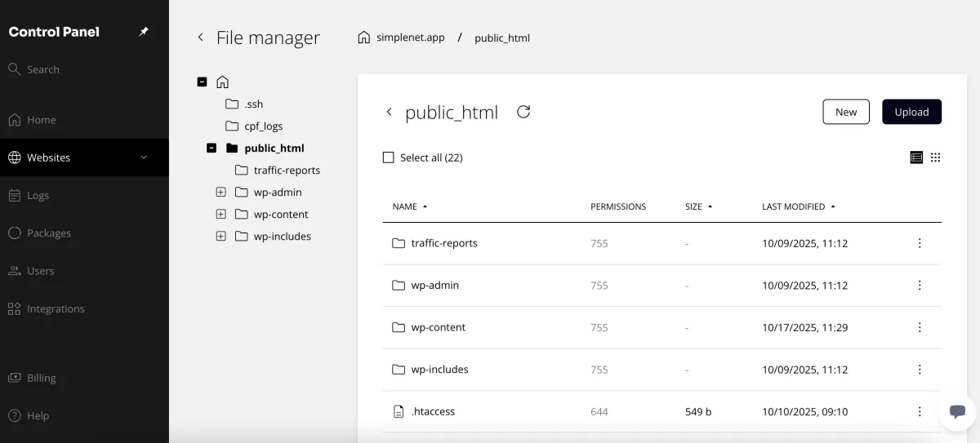Select home icon in folder tree

coord(222,82)
